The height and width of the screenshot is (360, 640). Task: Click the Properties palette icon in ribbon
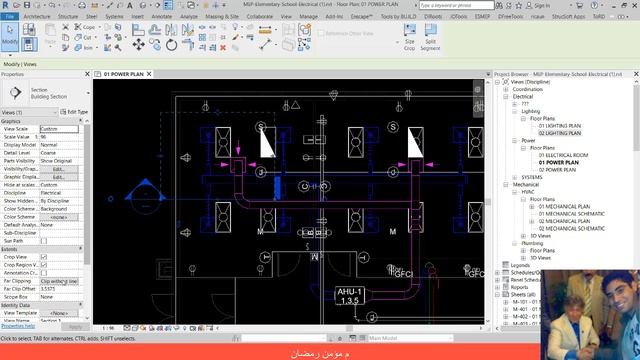click(29, 44)
